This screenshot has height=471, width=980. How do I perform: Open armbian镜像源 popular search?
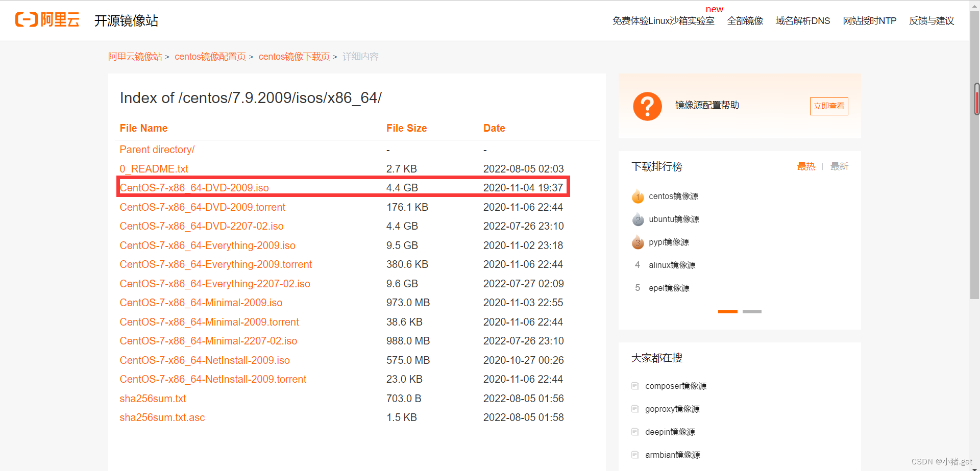pos(673,455)
